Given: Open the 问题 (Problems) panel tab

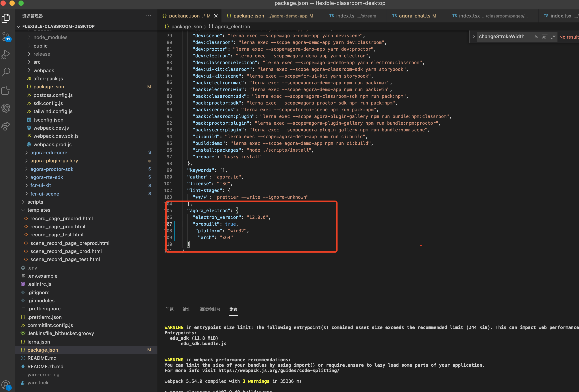Looking at the screenshot, I should point(169,309).
